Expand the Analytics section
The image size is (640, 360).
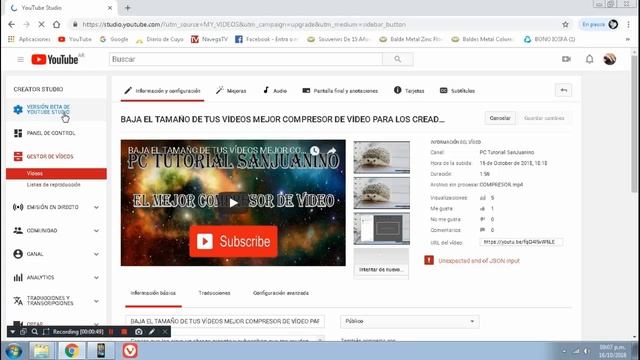[96, 278]
